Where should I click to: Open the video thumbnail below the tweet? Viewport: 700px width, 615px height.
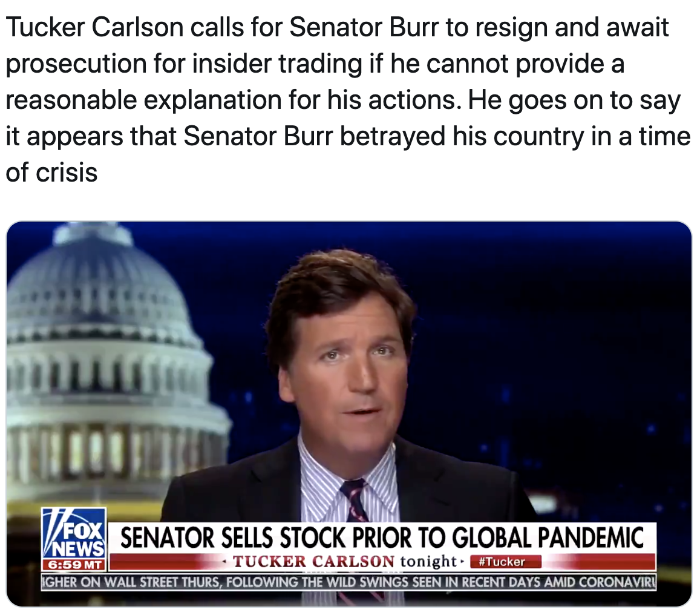tap(349, 414)
